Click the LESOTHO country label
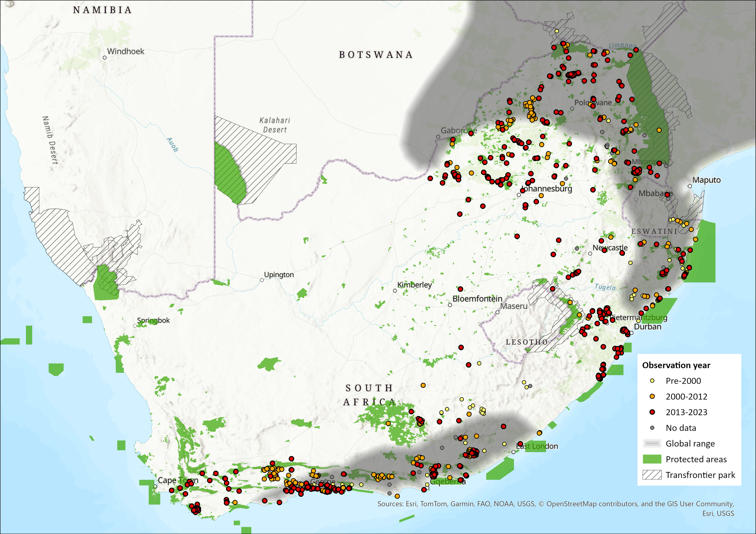The image size is (756, 534). [x=526, y=342]
